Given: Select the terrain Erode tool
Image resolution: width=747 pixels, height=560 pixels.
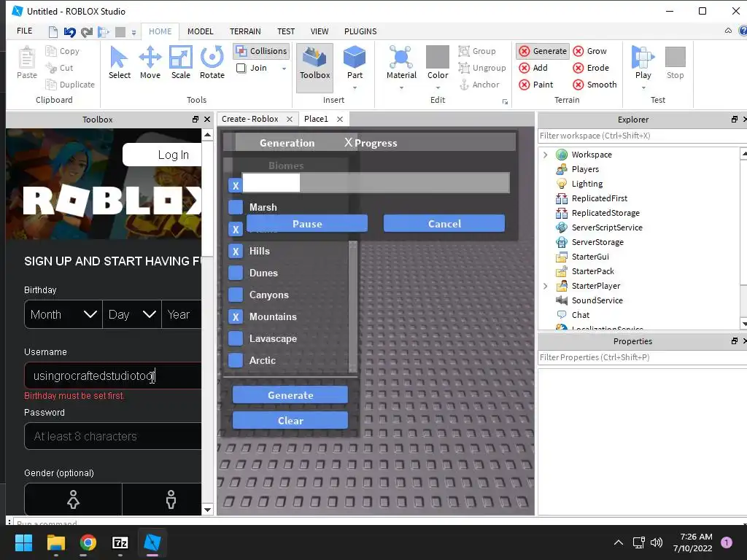Looking at the screenshot, I should click(x=591, y=68).
